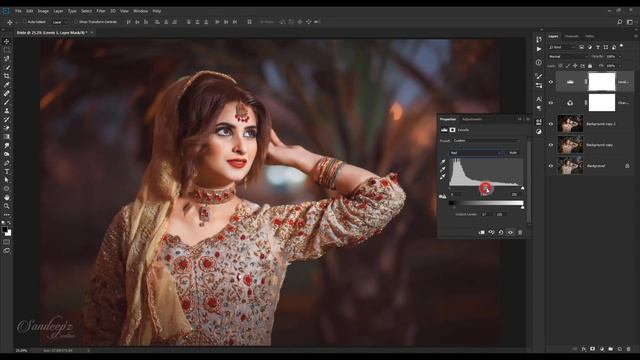Open the Info panel icon in the dock
The image size is (640, 360).
point(539,63)
